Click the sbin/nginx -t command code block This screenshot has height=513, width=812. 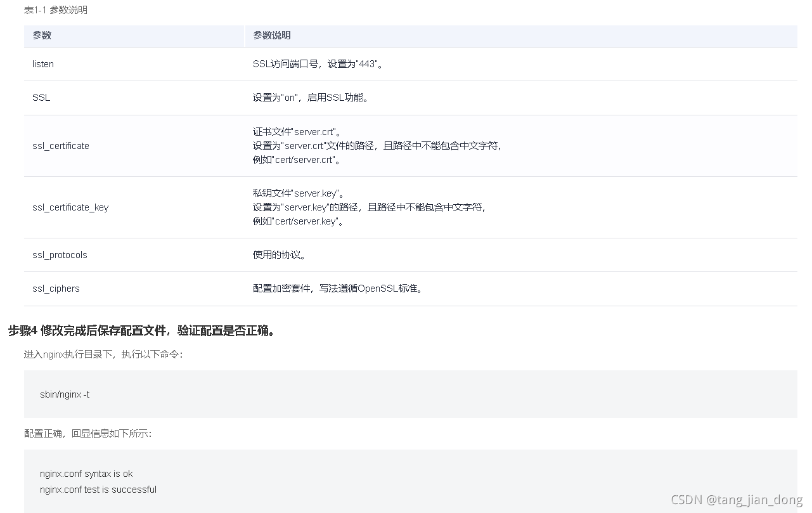(x=65, y=394)
